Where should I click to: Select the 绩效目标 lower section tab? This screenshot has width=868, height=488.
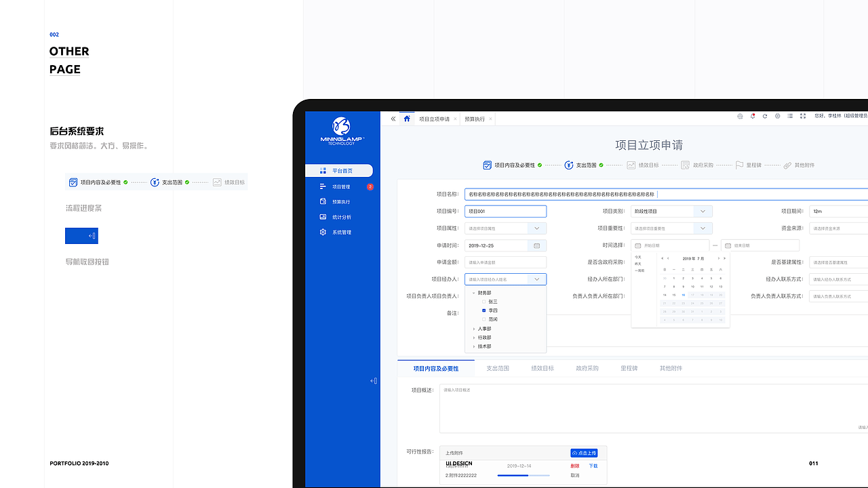click(542, 368)
